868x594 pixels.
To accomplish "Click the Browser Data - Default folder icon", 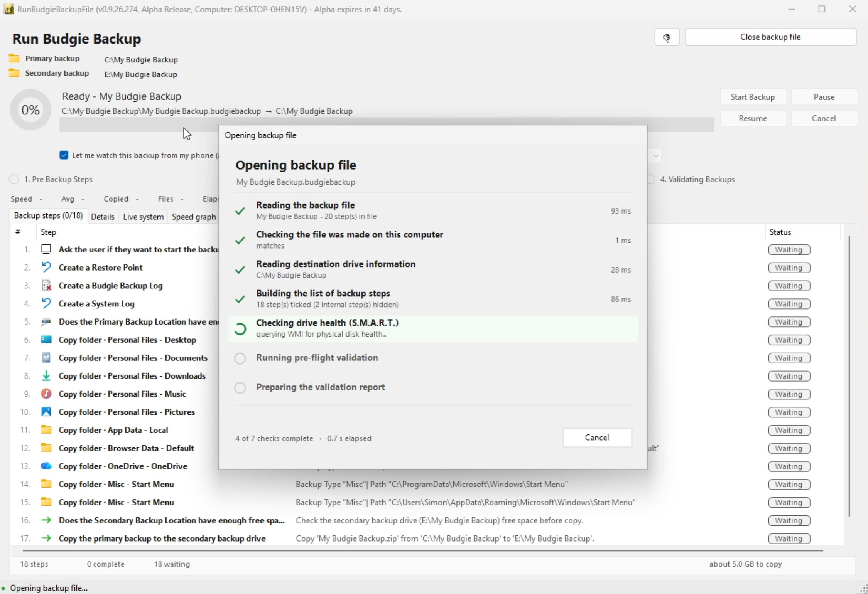I will [46, 448].
